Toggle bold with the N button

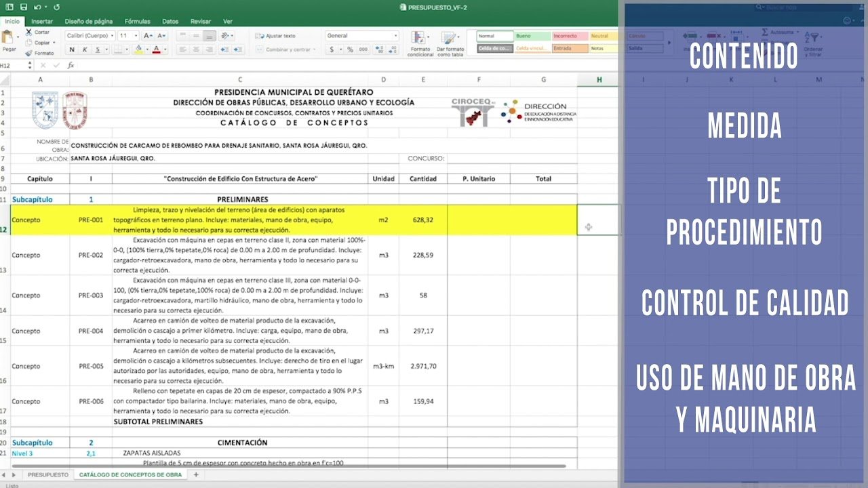click(x=72, y=49)
